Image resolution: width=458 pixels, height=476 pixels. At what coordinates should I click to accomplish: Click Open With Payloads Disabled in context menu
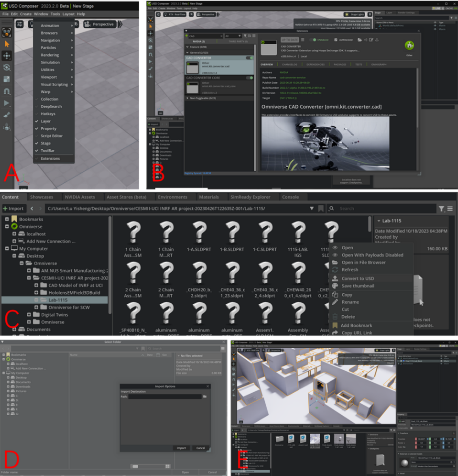[x=372, y=255]
